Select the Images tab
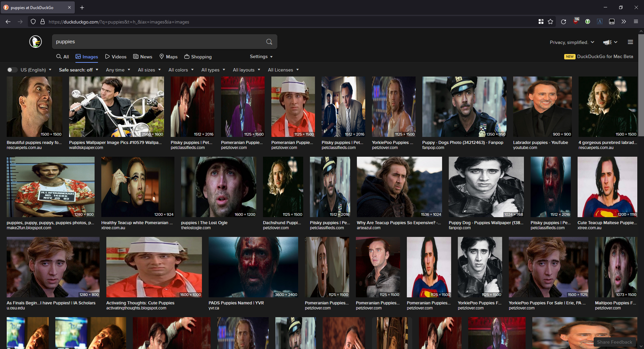Image resolution: width=644 pixels, height=349 pixels. [87, 57]
